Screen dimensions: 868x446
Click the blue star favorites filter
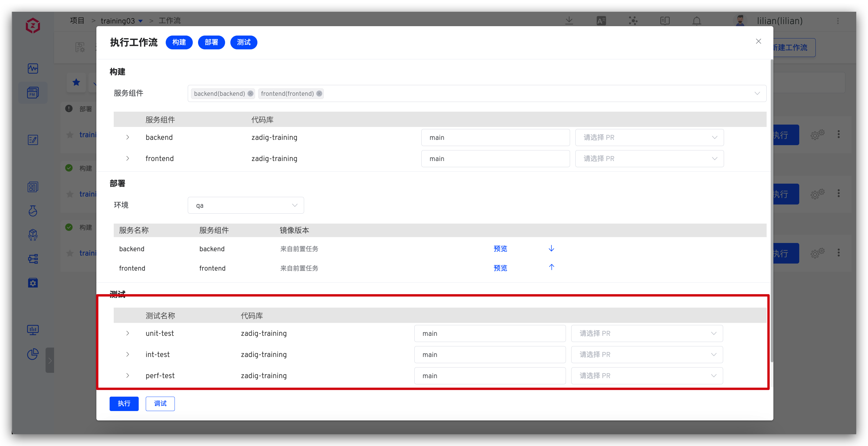tap(76, 82)
